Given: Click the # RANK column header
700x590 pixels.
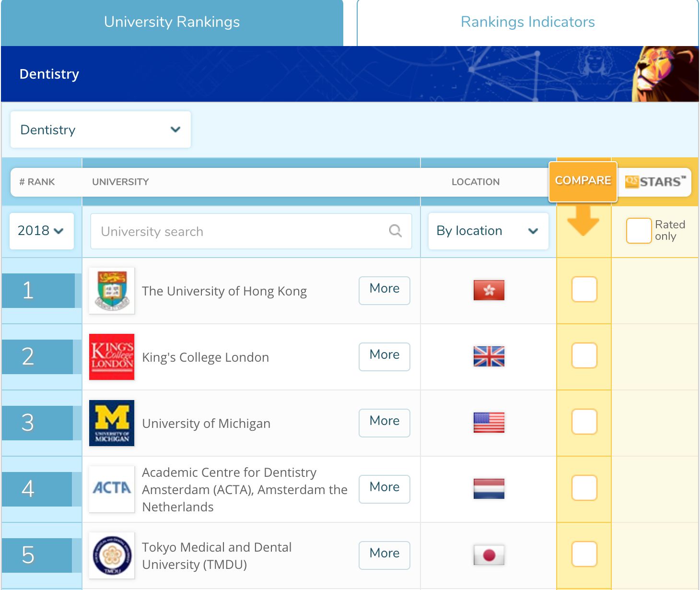Looking at the screenshot, I should 37,182.
